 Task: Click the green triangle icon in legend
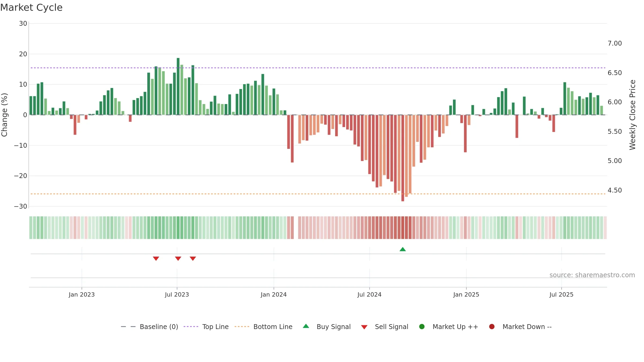click(306, 326)
